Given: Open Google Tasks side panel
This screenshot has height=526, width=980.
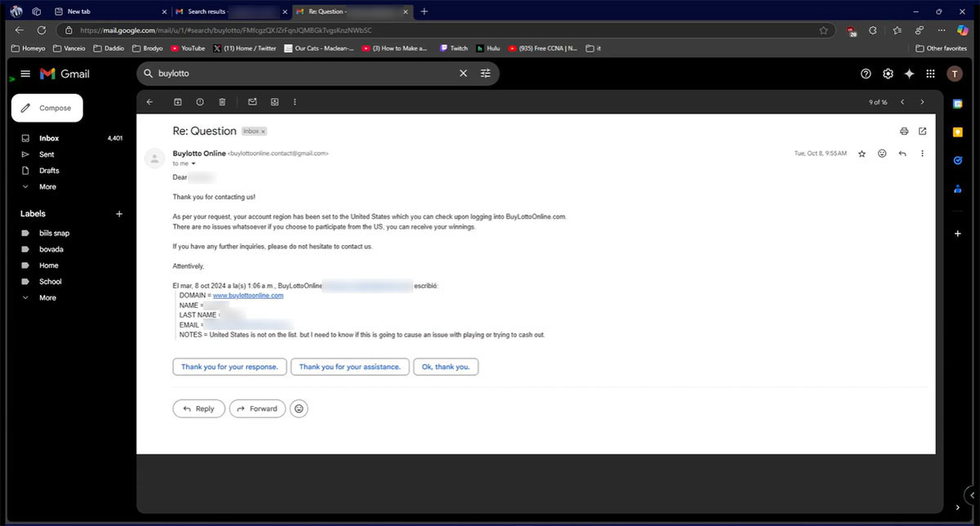Looking at the screenshot, I should [x=958, y=160].
